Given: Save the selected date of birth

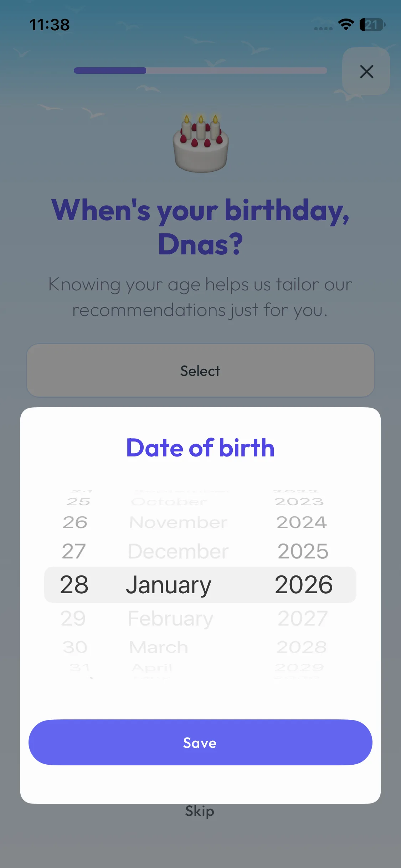Looking at the screenshot, I should coord(200,743).
